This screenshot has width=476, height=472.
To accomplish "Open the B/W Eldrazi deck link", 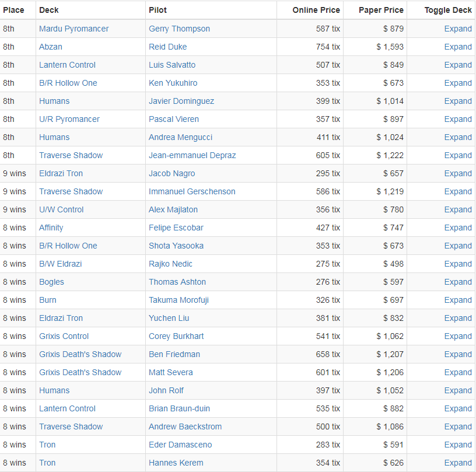I will pos(61,264).
